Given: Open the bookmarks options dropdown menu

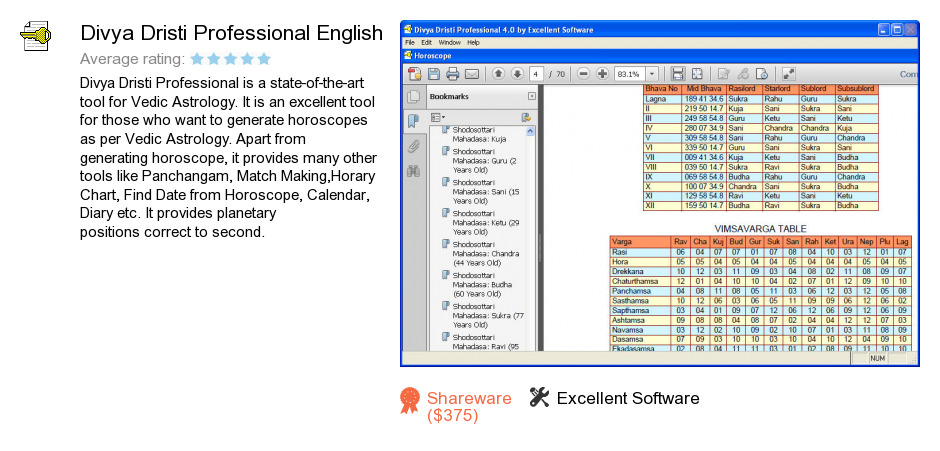Looking at the screenshot, I should (438, 117).
